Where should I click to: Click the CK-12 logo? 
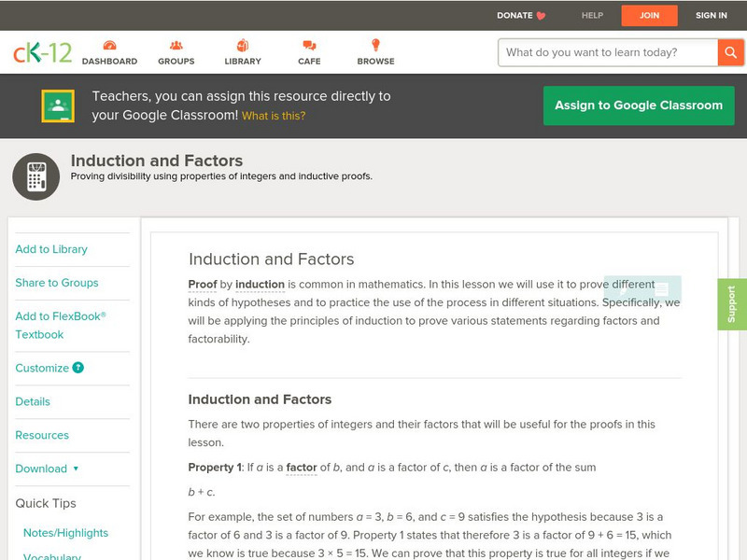coord(42,52)
